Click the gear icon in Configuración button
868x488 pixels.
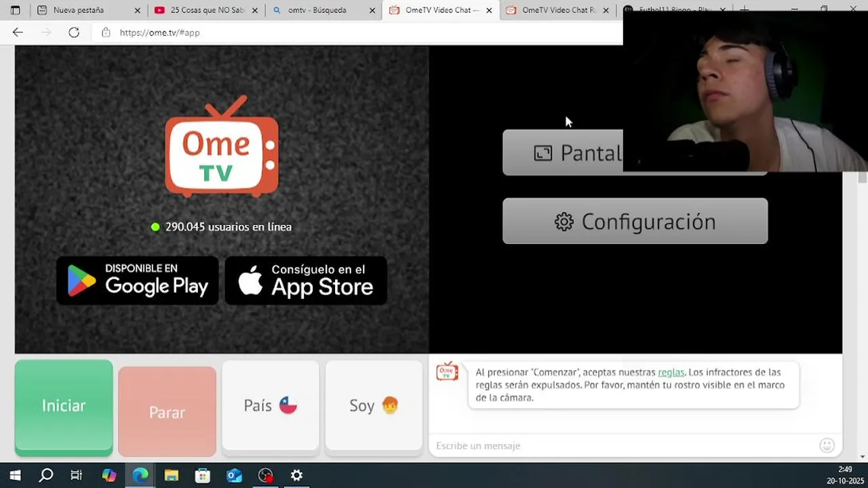(x=564, y=222)
